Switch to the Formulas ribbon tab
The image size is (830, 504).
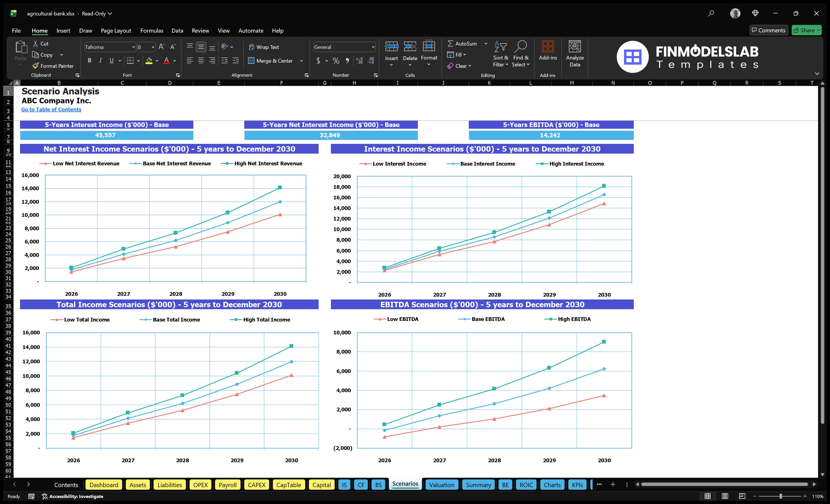[152, 30]
